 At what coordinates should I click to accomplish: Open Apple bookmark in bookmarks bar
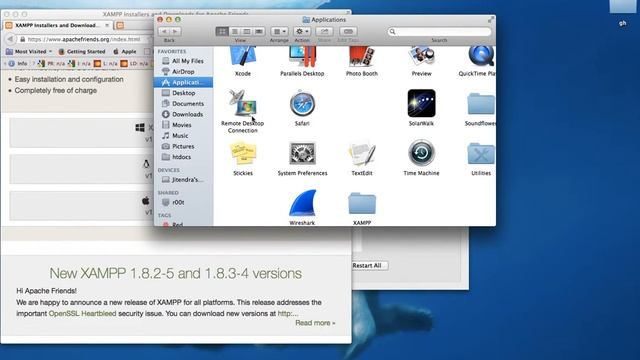click(x=124, y=51)
